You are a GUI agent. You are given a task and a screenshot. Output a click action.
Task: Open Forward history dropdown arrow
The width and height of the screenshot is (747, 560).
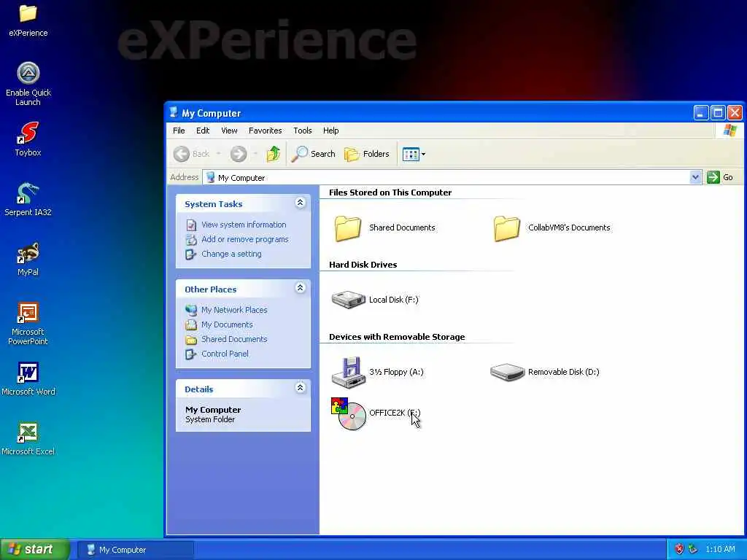pos(255,154)
